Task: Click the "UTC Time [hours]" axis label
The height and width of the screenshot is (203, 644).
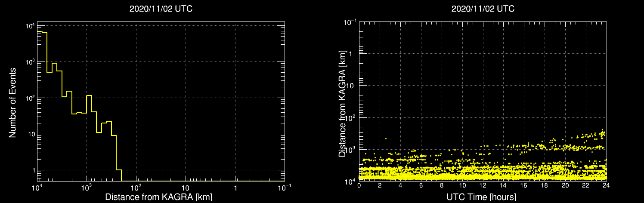Action: [482, 197]
